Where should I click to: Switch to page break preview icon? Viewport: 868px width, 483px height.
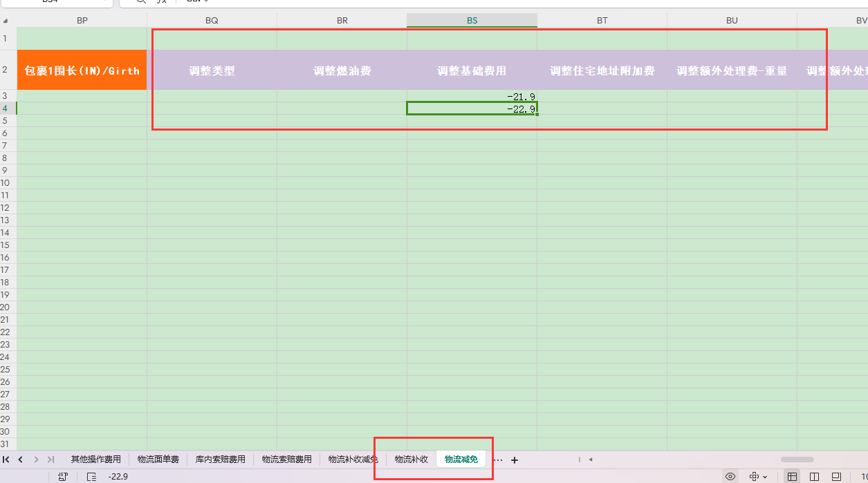click(815, 477)
